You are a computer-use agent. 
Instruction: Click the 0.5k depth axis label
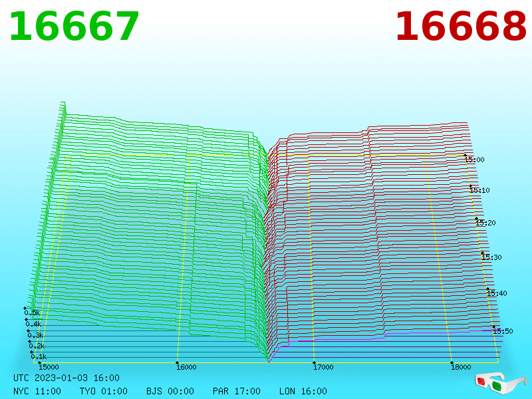click(32, 313)
